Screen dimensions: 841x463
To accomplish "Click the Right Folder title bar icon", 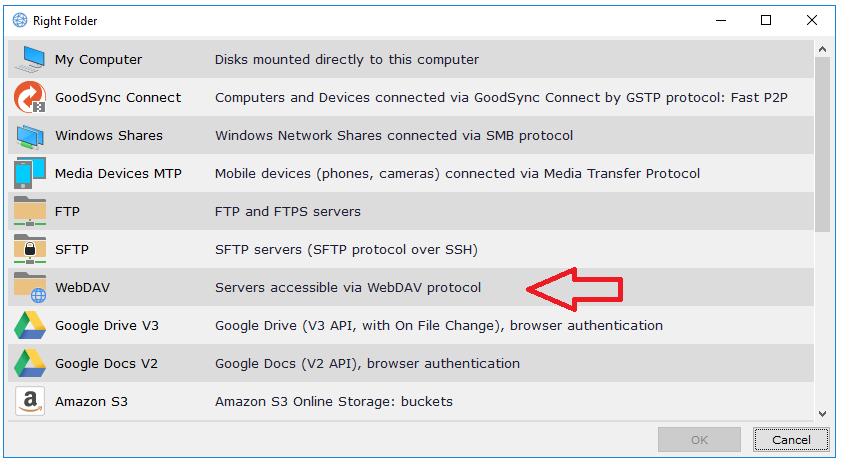I will click(19, 20).
